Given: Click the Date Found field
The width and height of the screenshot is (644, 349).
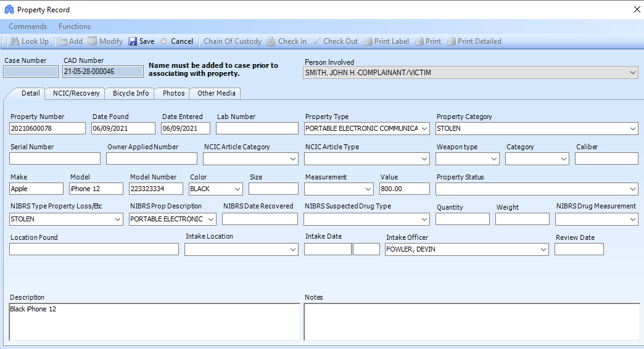Looking at the screenshot, I should pyautogui.click(x=123, y=128).
